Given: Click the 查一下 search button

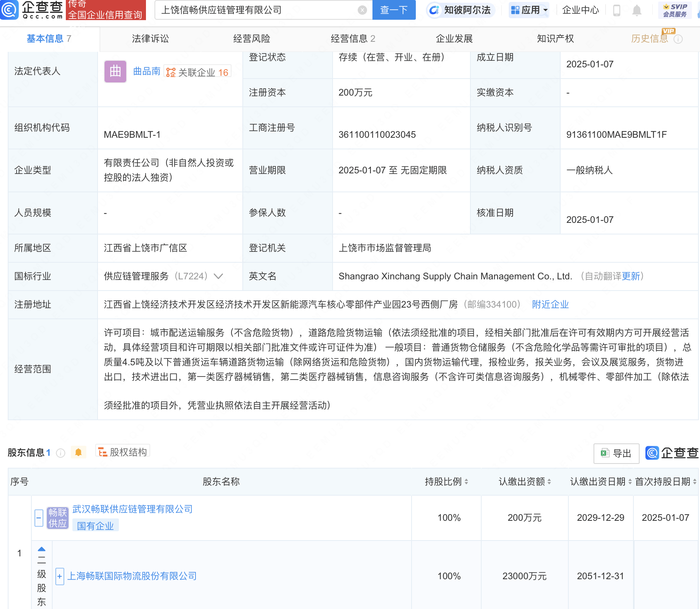Looking at the screenshot, I should (x=394, y=10).
